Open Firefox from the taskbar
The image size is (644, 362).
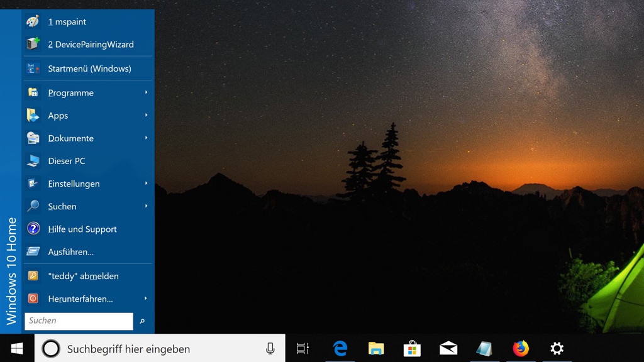point(521,348)
